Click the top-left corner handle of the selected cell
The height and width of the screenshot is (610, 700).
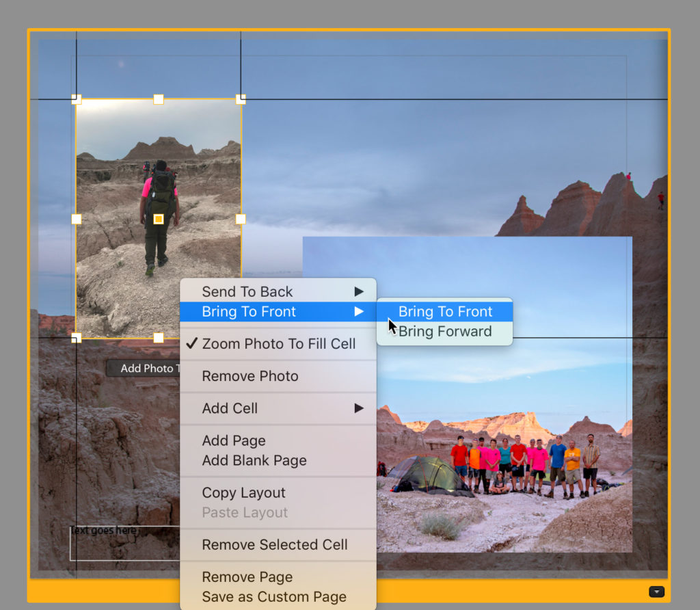(77, 100)
